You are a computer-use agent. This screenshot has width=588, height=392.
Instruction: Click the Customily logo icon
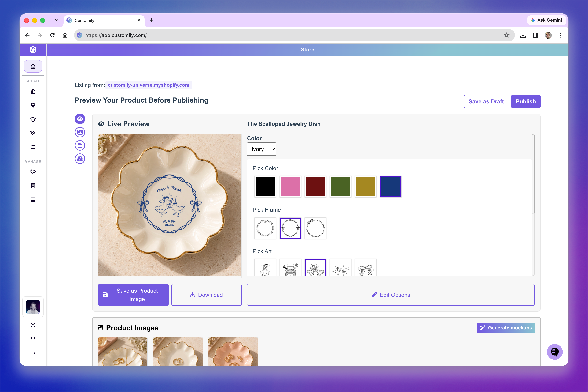click(x=33, y=50)
